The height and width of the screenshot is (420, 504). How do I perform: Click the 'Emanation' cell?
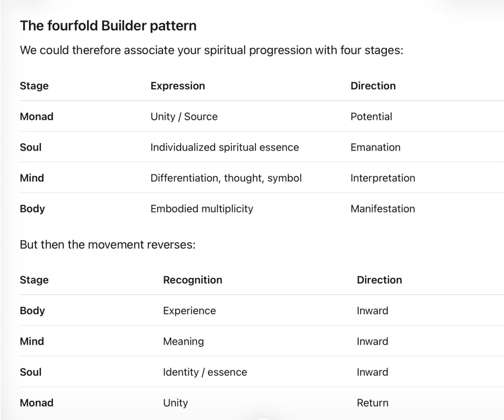pos(376,147)
